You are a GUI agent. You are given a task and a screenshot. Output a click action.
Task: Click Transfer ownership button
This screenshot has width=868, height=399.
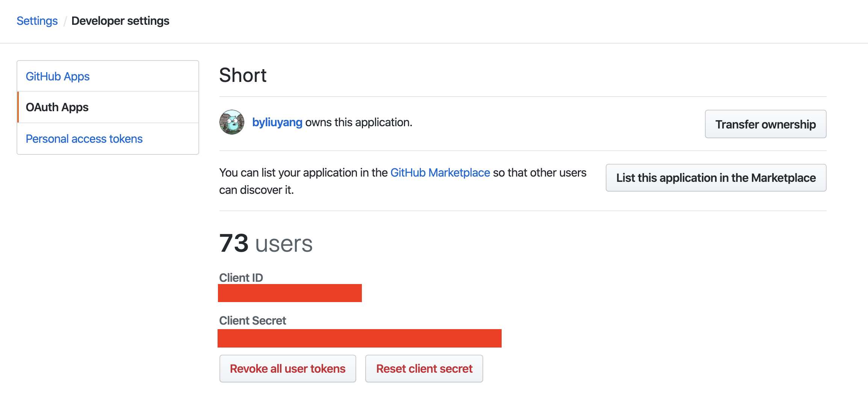765,124
